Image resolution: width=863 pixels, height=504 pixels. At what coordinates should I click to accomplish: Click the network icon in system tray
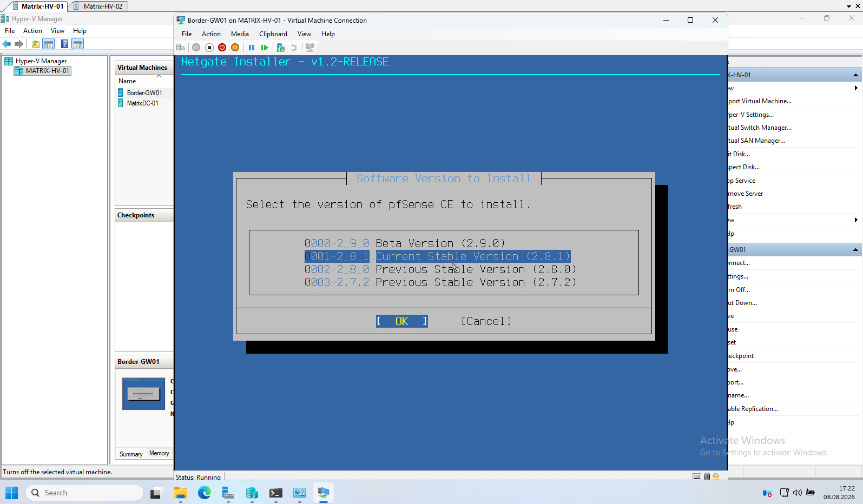784,493
